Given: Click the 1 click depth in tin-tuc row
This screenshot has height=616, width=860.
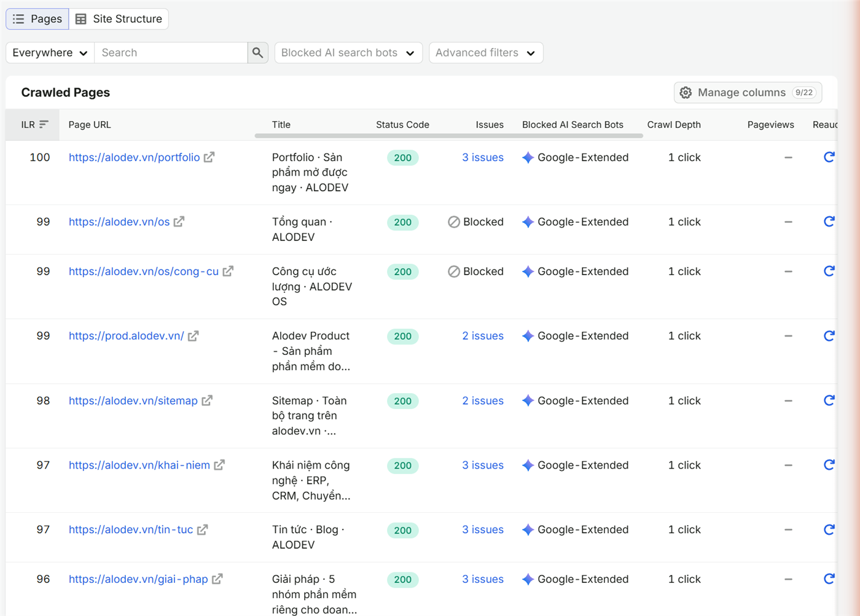Looking at the screenshot, I should pos(684,529).
